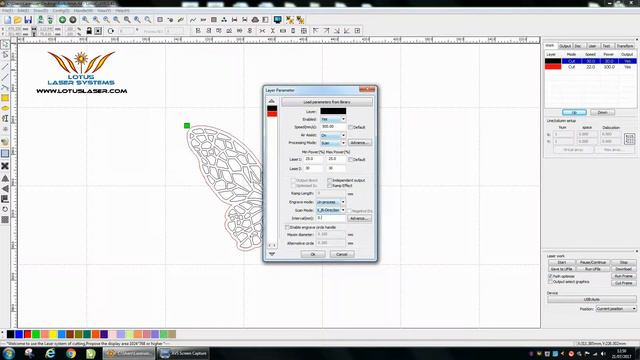The image size is (640, 360).
Task: Click Cancel in the Layer Parameter dialog
Action: (x=342, y=254)
